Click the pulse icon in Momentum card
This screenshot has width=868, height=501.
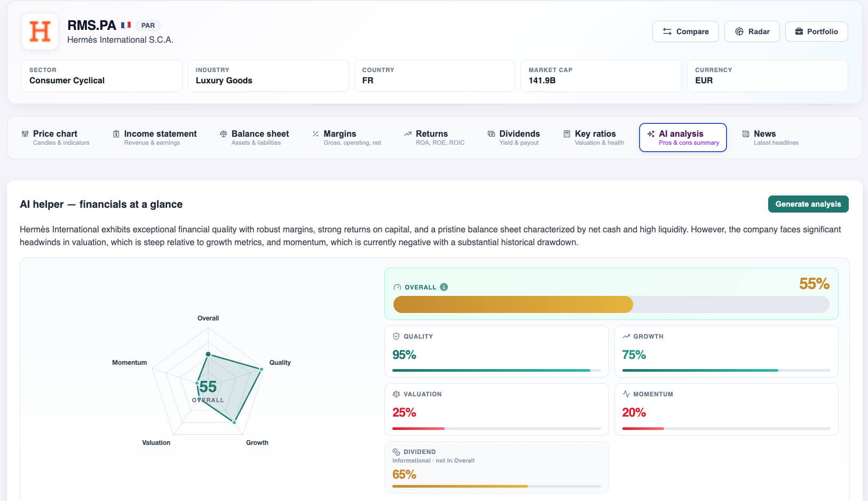[x=626, y=394]
